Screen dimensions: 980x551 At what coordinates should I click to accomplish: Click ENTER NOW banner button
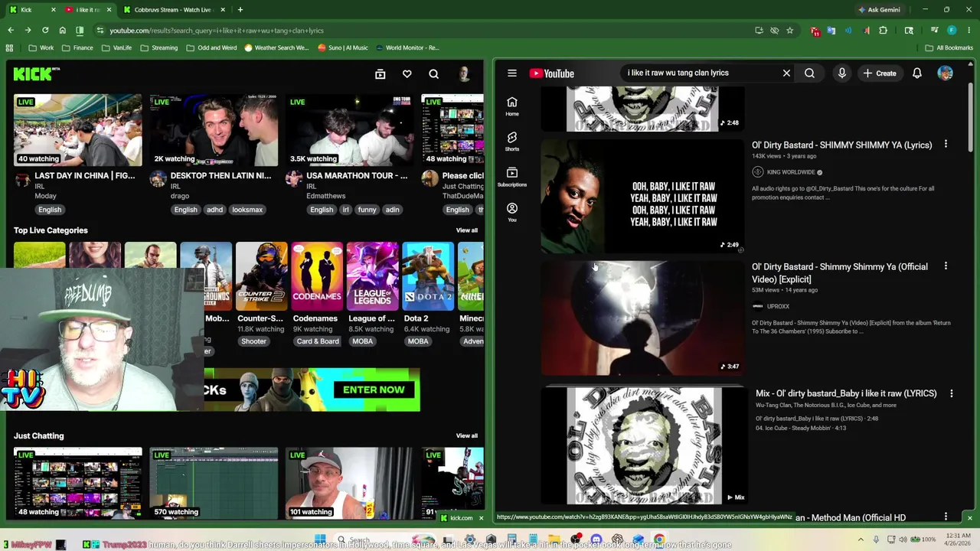click(374, 390)
